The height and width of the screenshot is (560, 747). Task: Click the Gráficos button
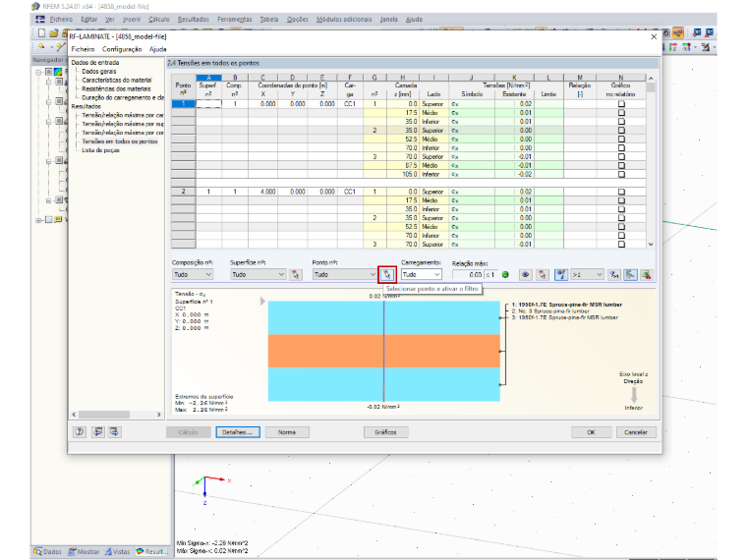click(385, 432)
